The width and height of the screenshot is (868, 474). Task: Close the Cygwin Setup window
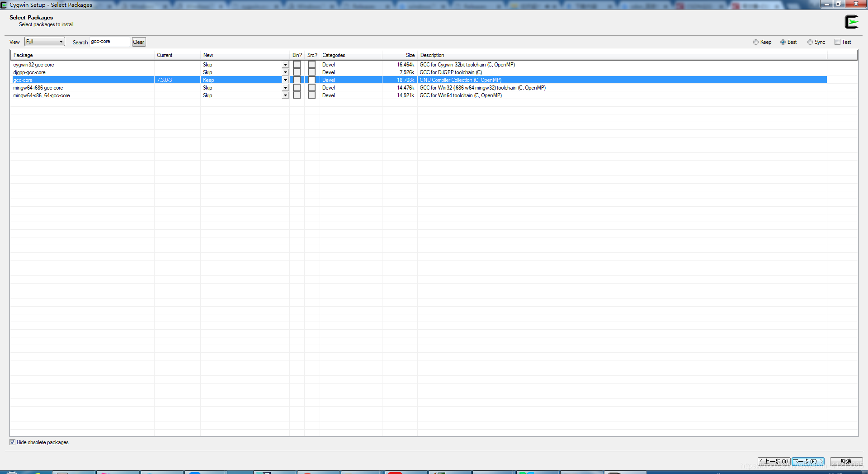click(x=856, y=4)
